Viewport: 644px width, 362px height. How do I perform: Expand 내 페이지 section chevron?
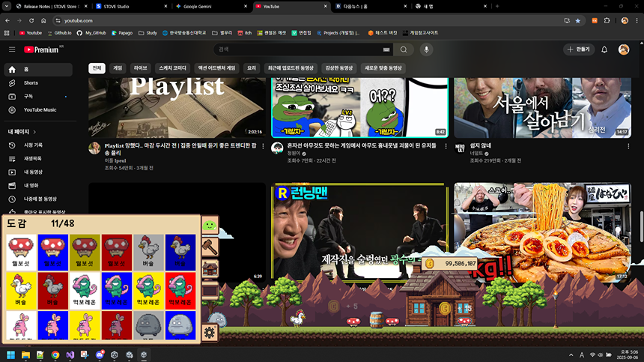tap(35, 132)
